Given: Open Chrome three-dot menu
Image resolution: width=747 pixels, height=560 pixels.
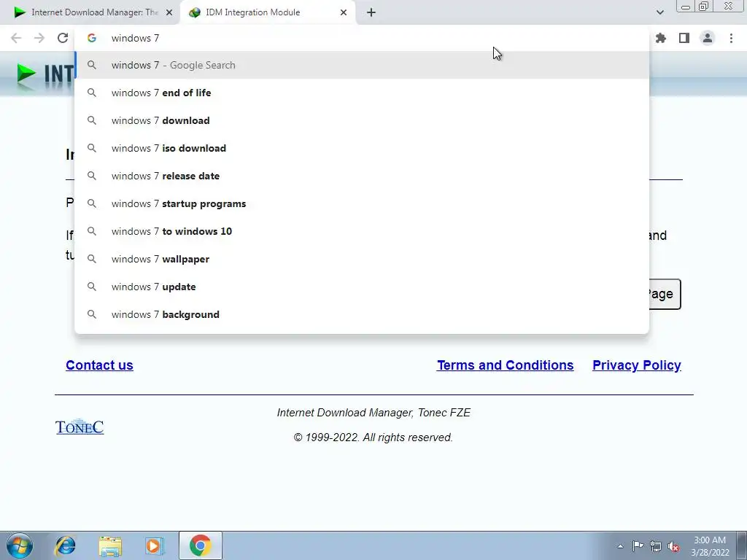Looking at the screenshot, I should pos(731,38).
